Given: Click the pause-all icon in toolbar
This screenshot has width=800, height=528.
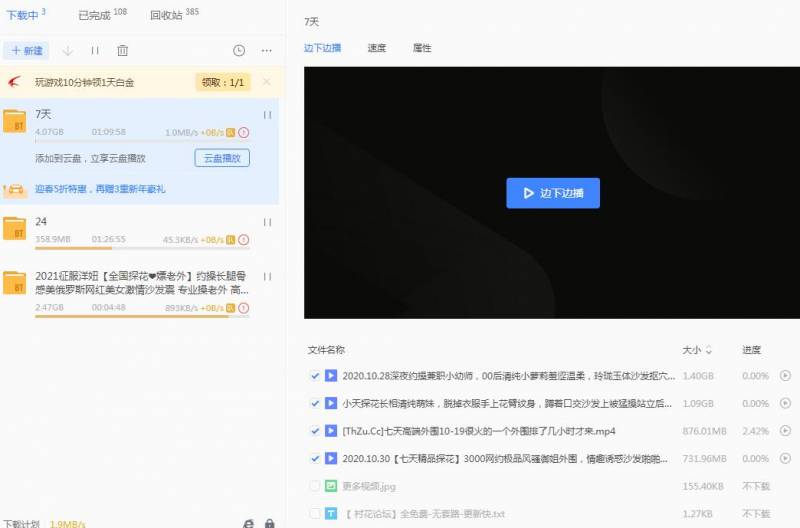Looking at the screenshot, I should [x=95, y=50].
